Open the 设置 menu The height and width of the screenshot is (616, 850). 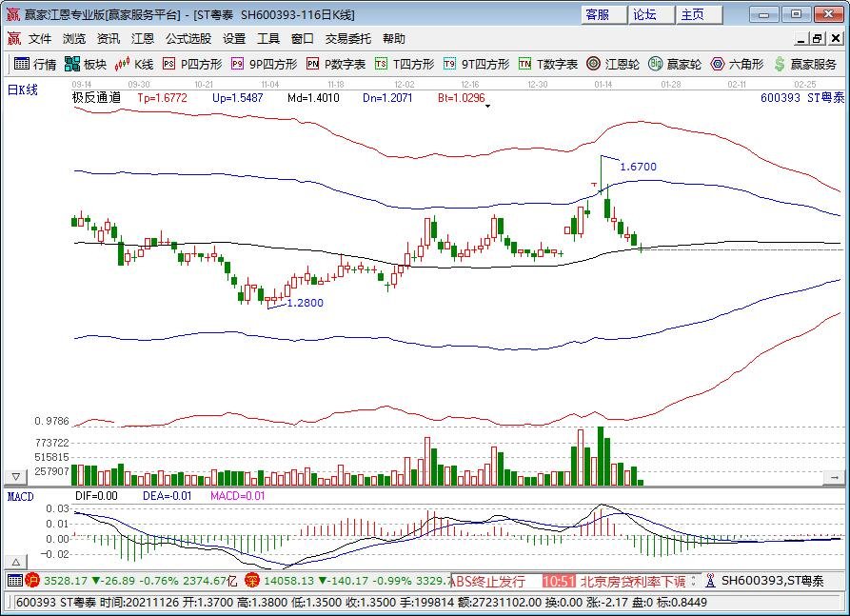234,38
